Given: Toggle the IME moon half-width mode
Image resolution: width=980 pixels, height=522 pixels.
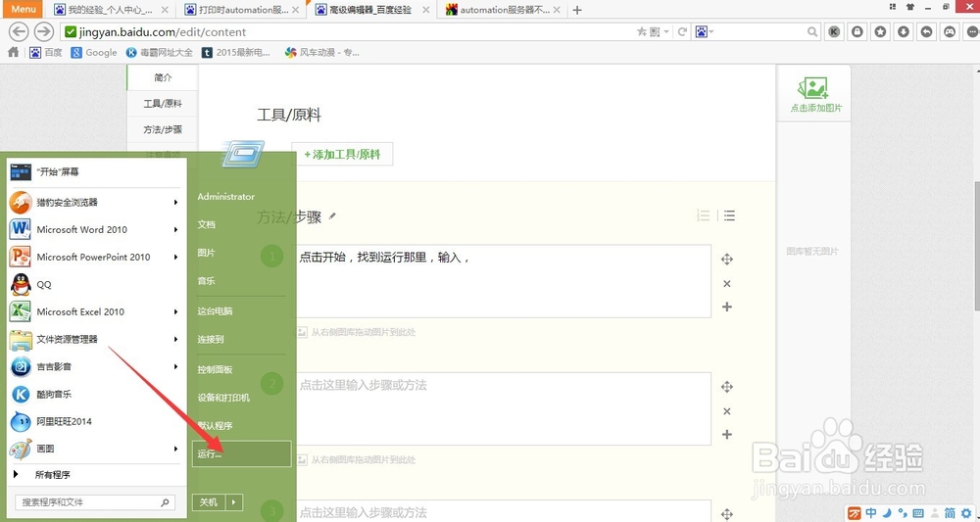Looking at the screenshot, I should click(887, 513).
